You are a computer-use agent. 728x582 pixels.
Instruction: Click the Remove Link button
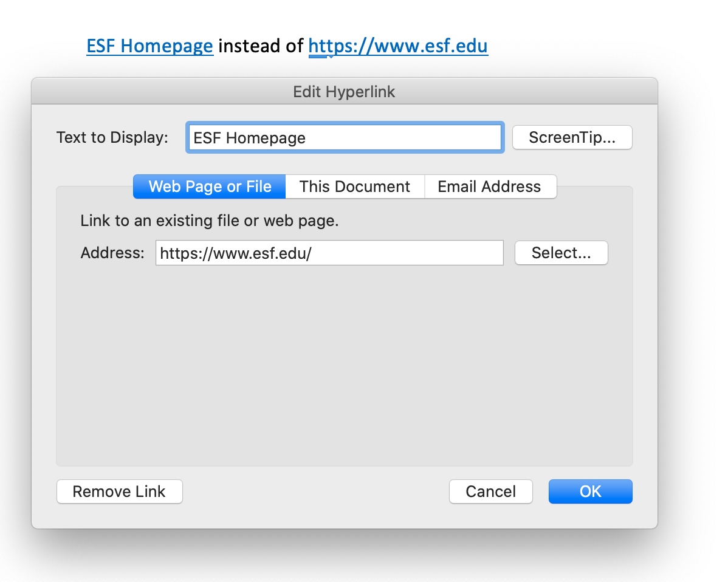119,491
